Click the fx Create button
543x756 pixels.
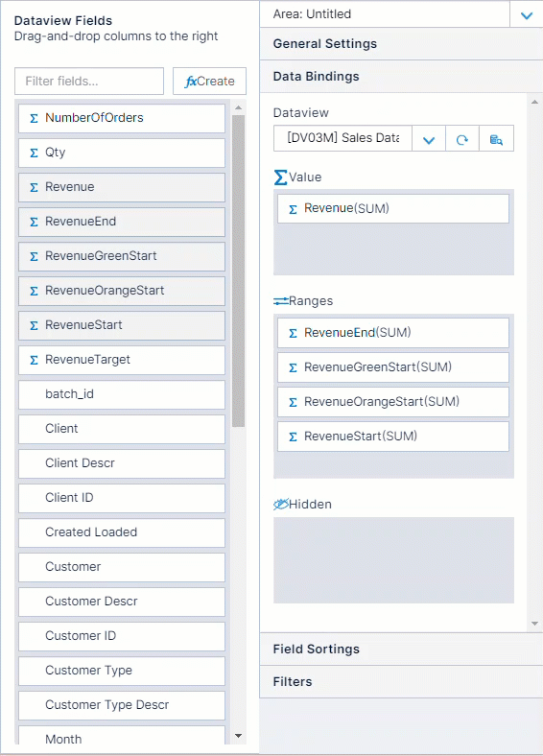tap(210, 81)
